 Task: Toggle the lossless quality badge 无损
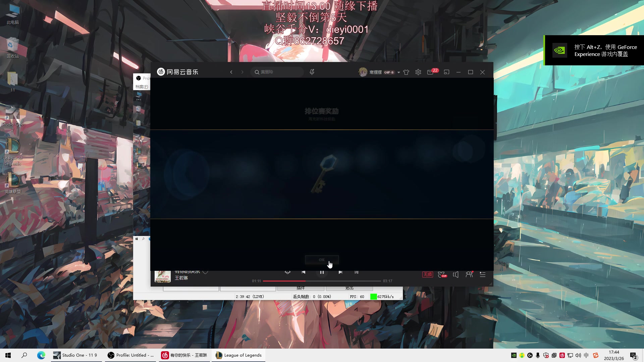click(427, 275)
